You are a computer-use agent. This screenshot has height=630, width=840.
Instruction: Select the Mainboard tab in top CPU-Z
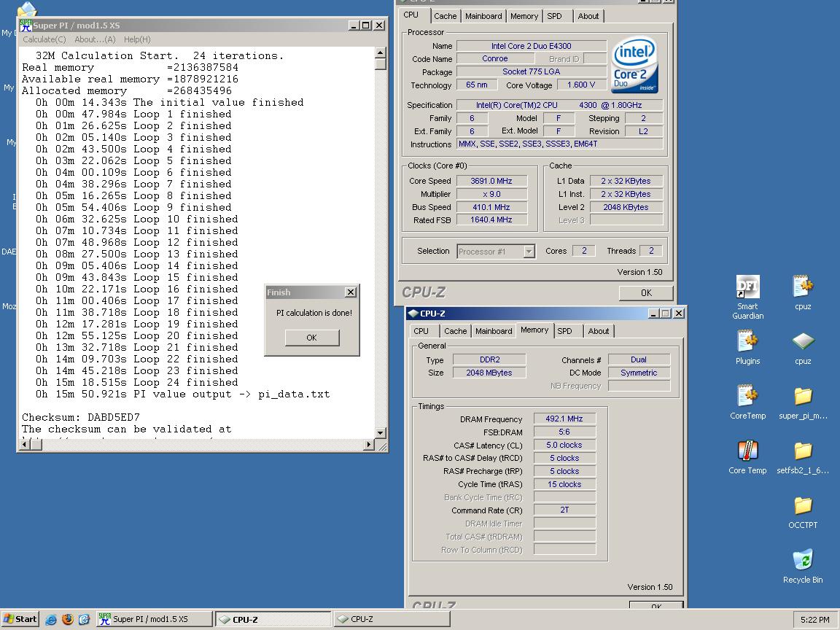(483, 16)
